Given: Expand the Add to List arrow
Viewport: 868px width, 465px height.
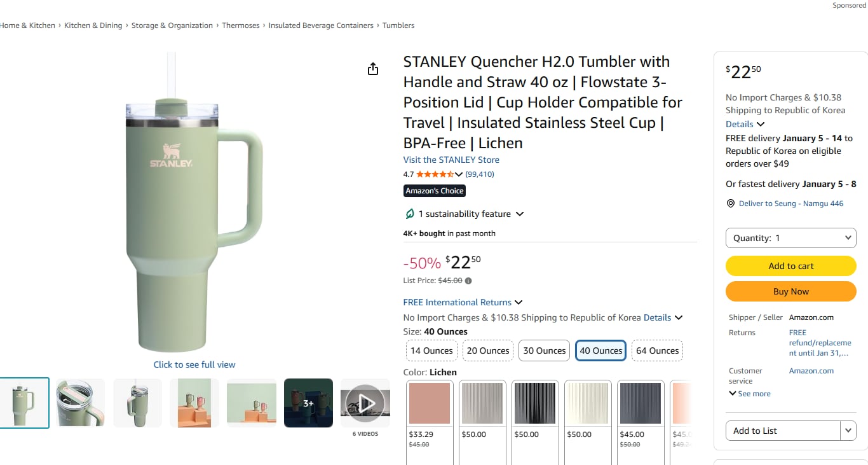Looking at the screenshot, I should pos(848,431).
